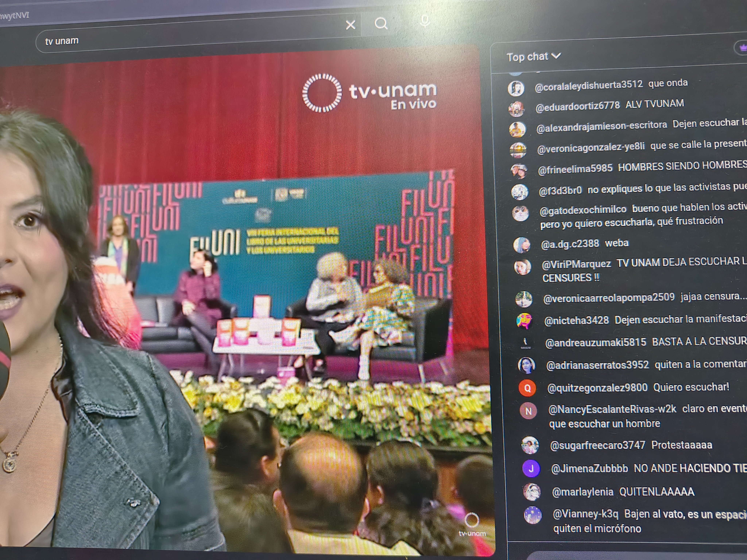
Task: Click username @ViriPMarquez in chat
Action: tap(576, 264)
